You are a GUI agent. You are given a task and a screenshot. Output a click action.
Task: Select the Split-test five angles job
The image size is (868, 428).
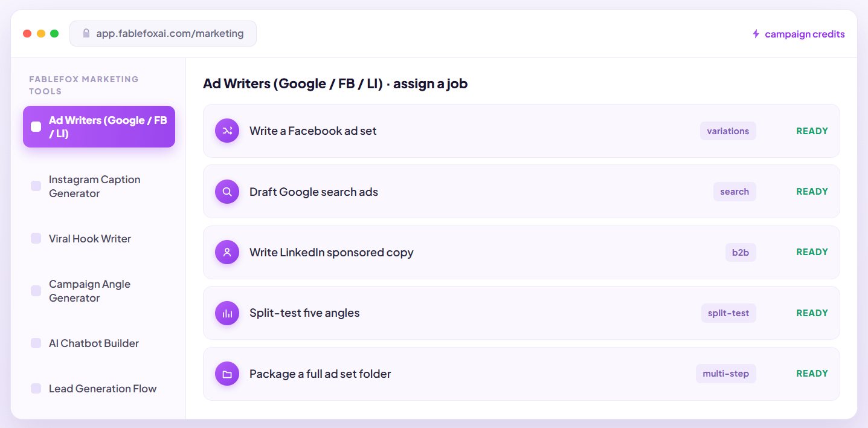[521, 313]
